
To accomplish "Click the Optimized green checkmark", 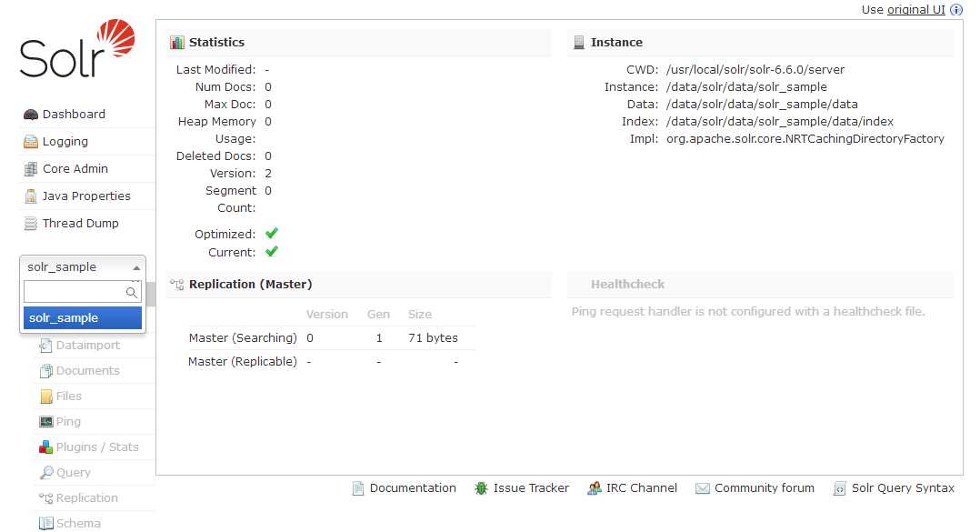I will [271, 234].
